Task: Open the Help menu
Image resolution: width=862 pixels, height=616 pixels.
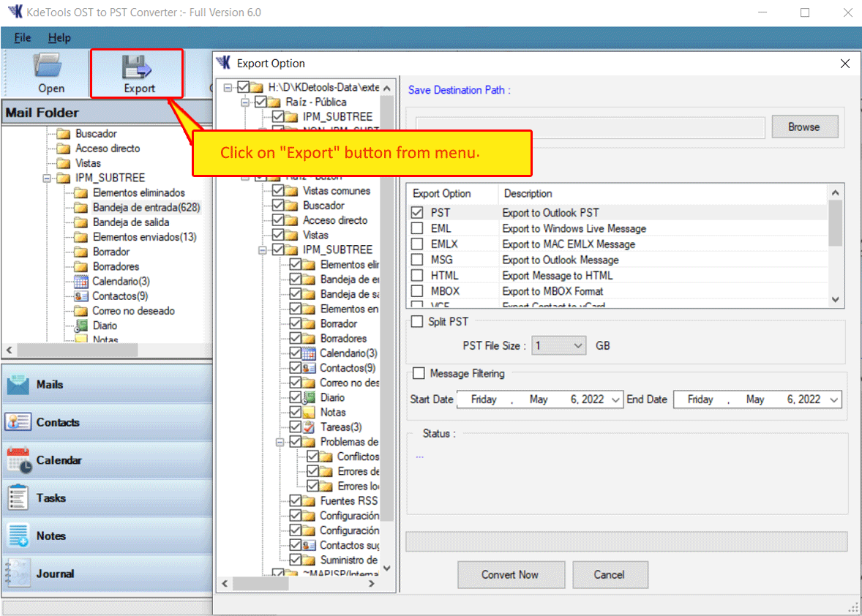Action: pos(59,38)
